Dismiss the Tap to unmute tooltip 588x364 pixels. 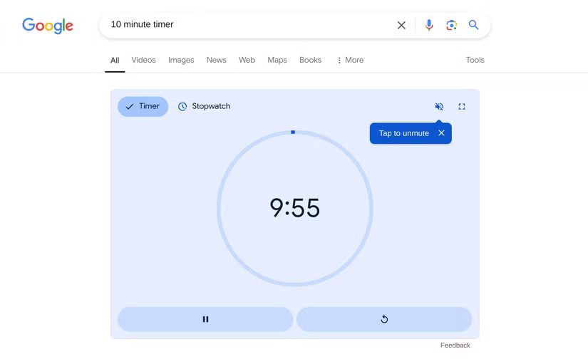tap(441, 132)
